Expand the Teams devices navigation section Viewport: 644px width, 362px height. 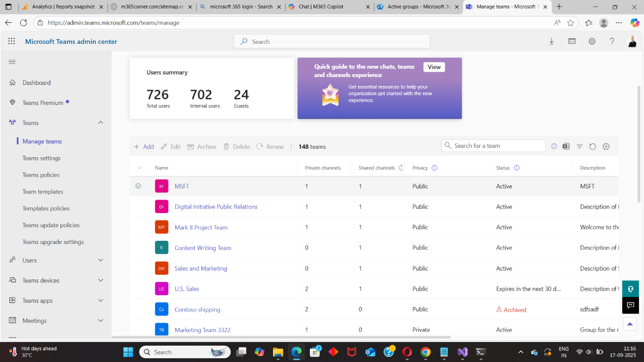pos(100,280)
